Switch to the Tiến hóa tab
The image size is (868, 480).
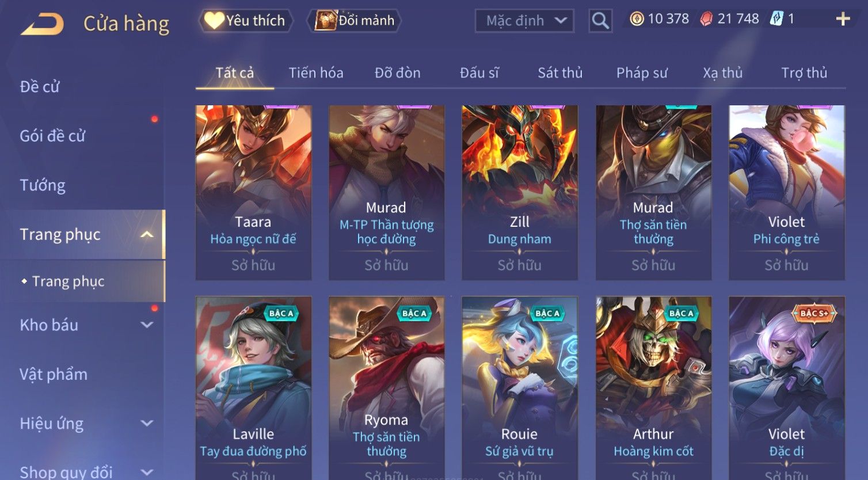(x=316, y=73)
